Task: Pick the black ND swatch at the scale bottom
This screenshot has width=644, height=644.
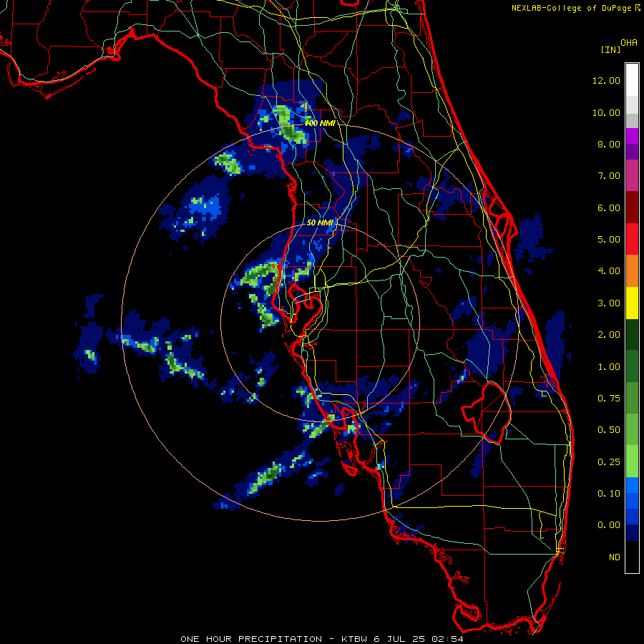Action: click(x=632, y=557)
